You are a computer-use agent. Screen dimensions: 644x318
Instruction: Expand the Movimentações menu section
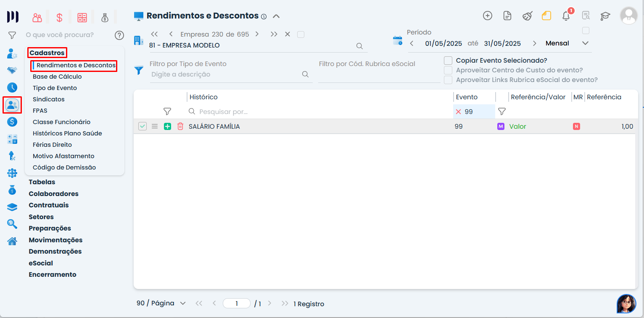click(x=55, y=240)
